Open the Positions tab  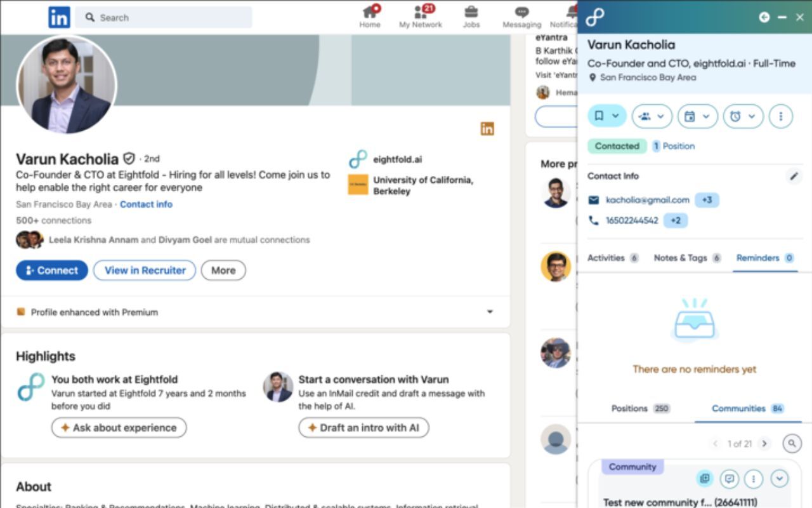click(x=640, y=408)
